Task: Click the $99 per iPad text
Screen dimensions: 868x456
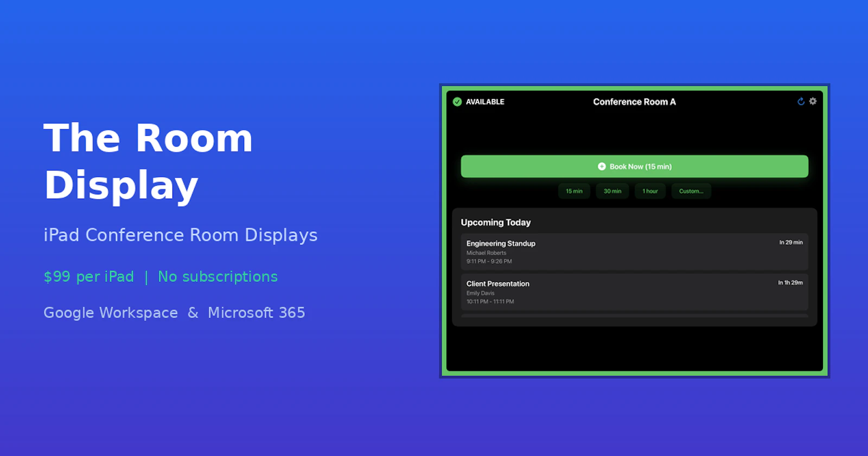Action: (x=88, y=277)
